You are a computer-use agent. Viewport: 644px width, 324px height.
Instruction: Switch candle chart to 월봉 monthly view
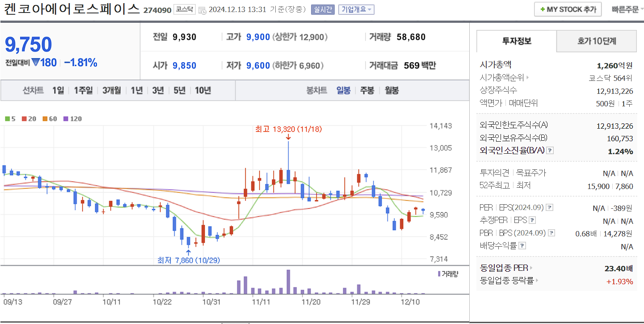(391, 90)
